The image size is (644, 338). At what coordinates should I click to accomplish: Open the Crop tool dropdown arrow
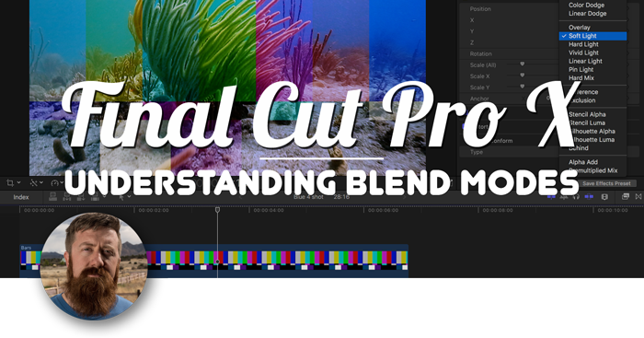(x=19, y=183)
